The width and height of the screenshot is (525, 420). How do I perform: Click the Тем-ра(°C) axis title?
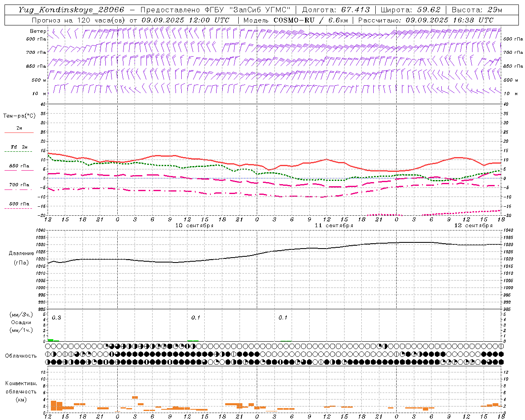19,116
